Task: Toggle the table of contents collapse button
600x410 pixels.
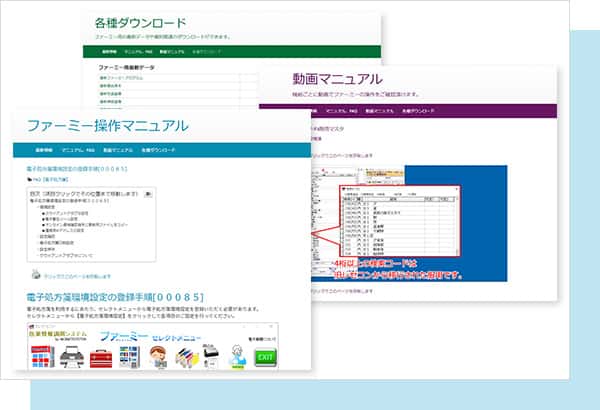Action: click(148, 193)
